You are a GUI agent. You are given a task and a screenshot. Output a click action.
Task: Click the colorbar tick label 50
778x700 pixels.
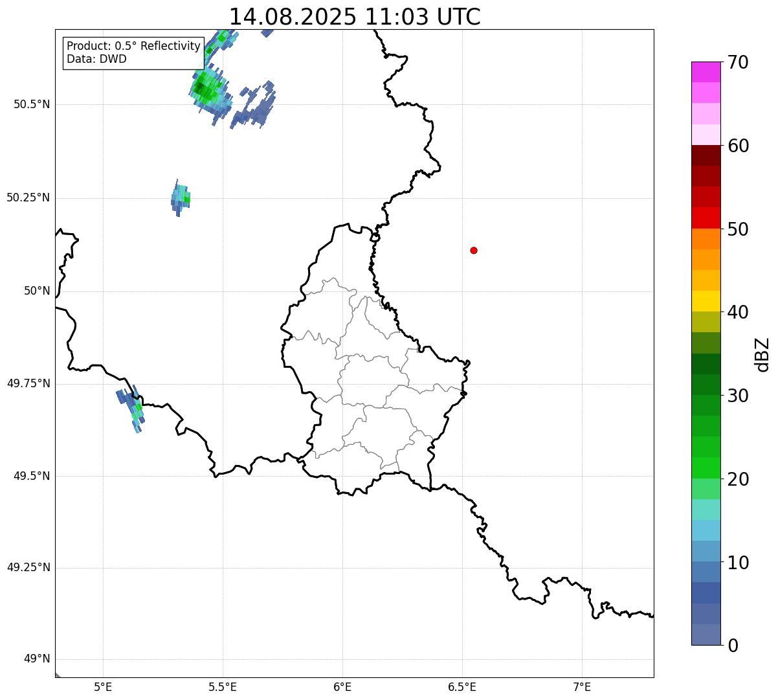pyautogui.click(x=738, y=230)
